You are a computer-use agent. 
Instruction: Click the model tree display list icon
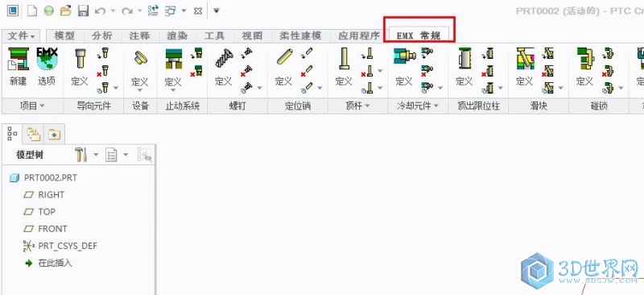tap(111, 155)
